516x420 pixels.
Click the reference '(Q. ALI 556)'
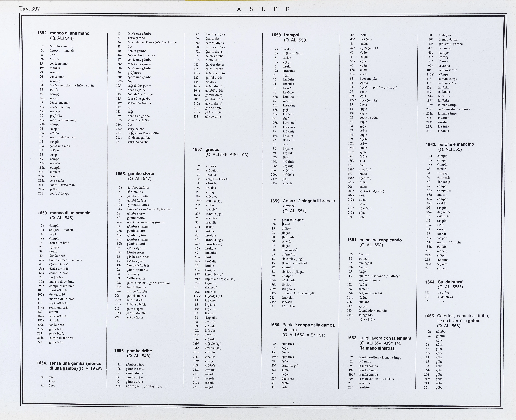(x=449, y=326)
